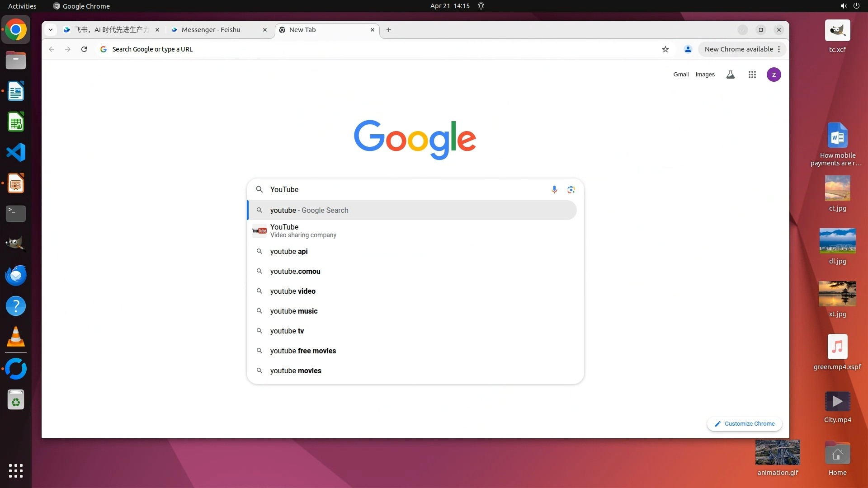Switch to the Messenger - Feishu tab
The width and height of the screenshot is (868, 488).
click(211, 30)
